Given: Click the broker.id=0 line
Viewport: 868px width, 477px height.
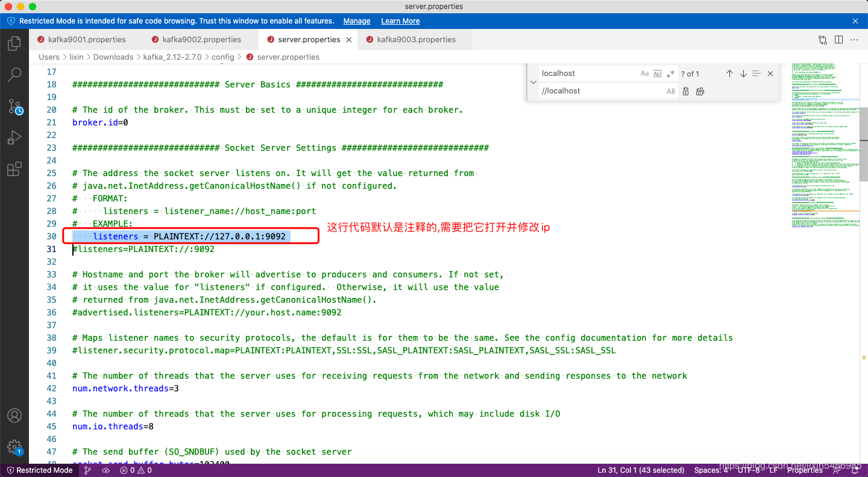Looking at the screenshot, I should pos(100,122).
